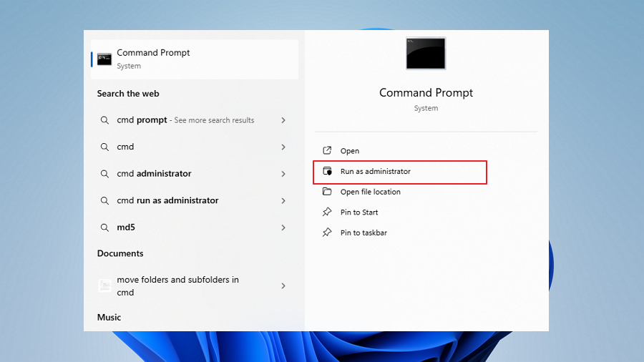Click the document icon for move folders result
644x362 pixels.
click(x=104, y=286)
